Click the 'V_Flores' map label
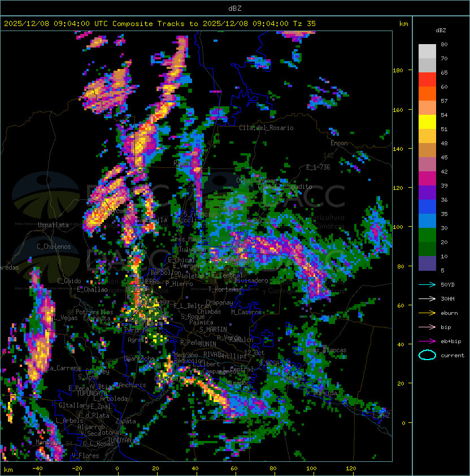This screenshot has height=476, width=470. click(x=85, y=456)
